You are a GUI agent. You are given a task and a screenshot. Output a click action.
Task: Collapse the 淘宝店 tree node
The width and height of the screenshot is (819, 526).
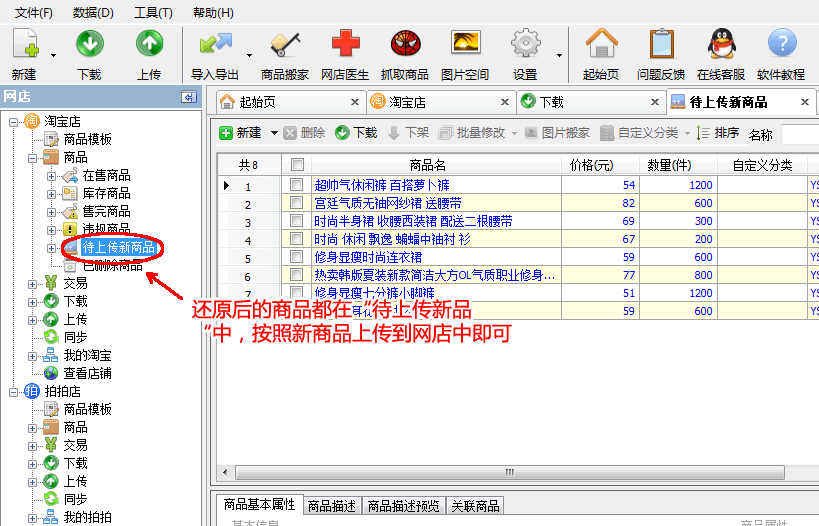pos(14,122)
